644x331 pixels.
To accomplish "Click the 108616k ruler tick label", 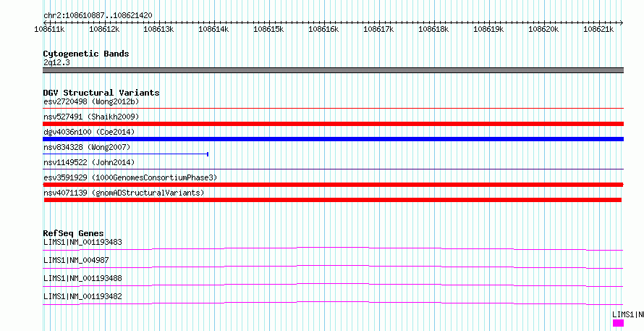I will tap(323, 29).
